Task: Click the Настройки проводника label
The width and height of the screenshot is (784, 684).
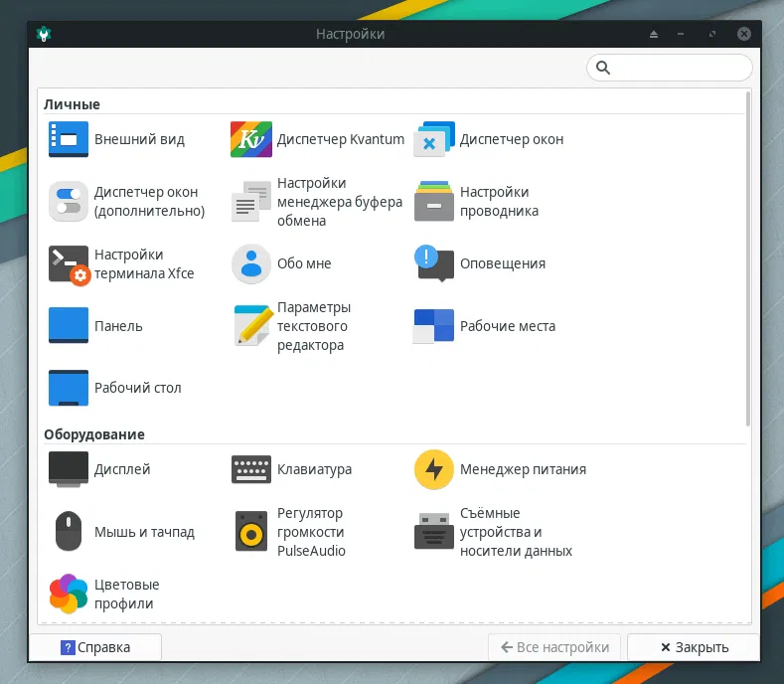Action: coord(499,201)
